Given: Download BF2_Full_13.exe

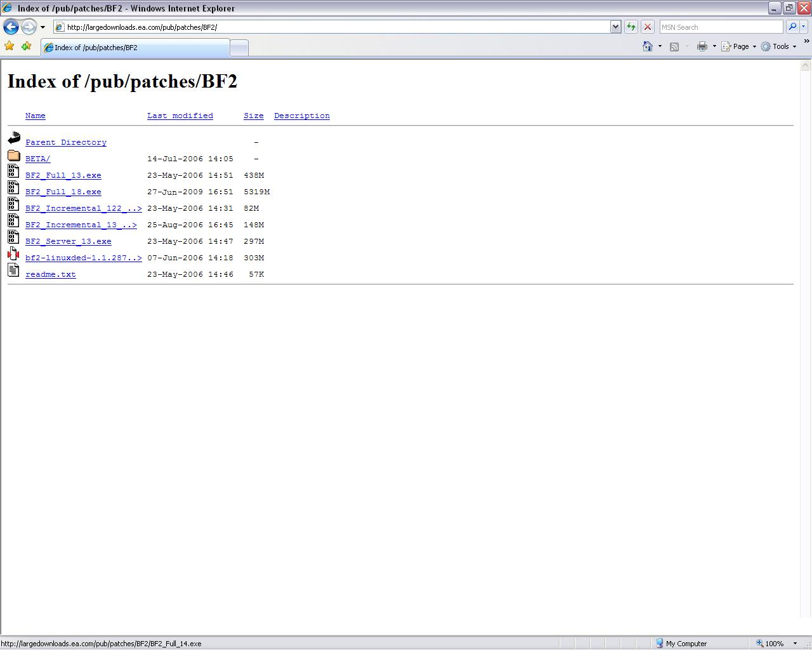Looking at the screenshot, I should pos(63,175).
